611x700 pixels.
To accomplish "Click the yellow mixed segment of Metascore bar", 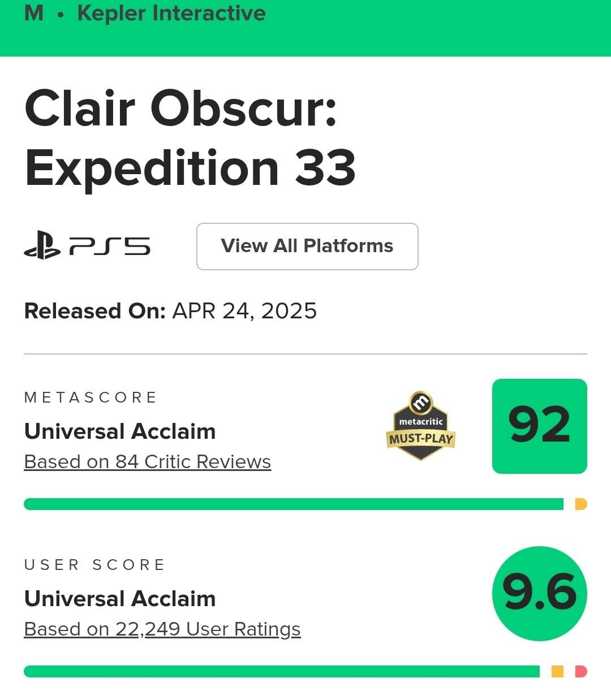I will tap(580, 504).
